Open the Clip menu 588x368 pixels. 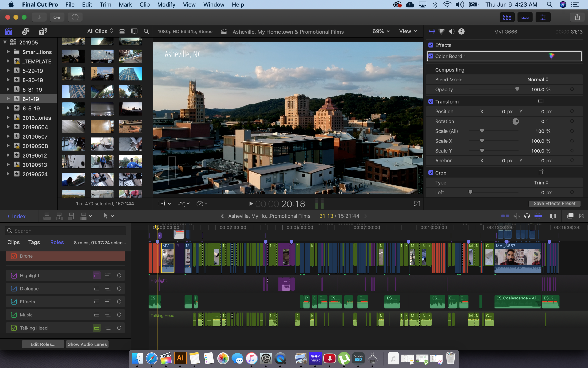[x=144, y=5]
